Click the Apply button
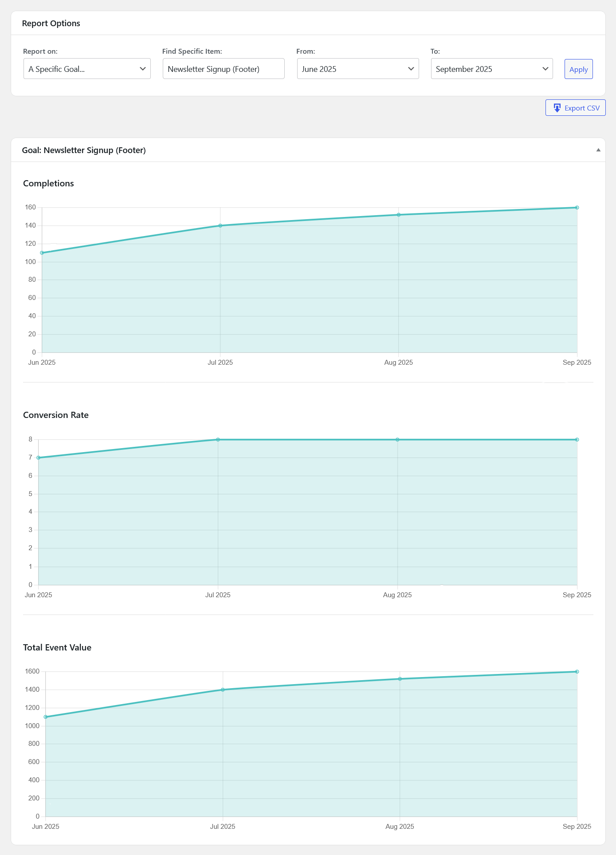 click(578, 69)
